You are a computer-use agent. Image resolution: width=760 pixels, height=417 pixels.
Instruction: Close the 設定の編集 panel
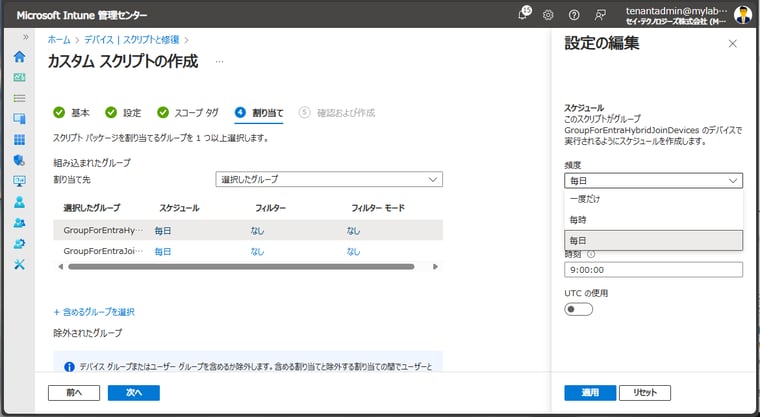(732, 44)
